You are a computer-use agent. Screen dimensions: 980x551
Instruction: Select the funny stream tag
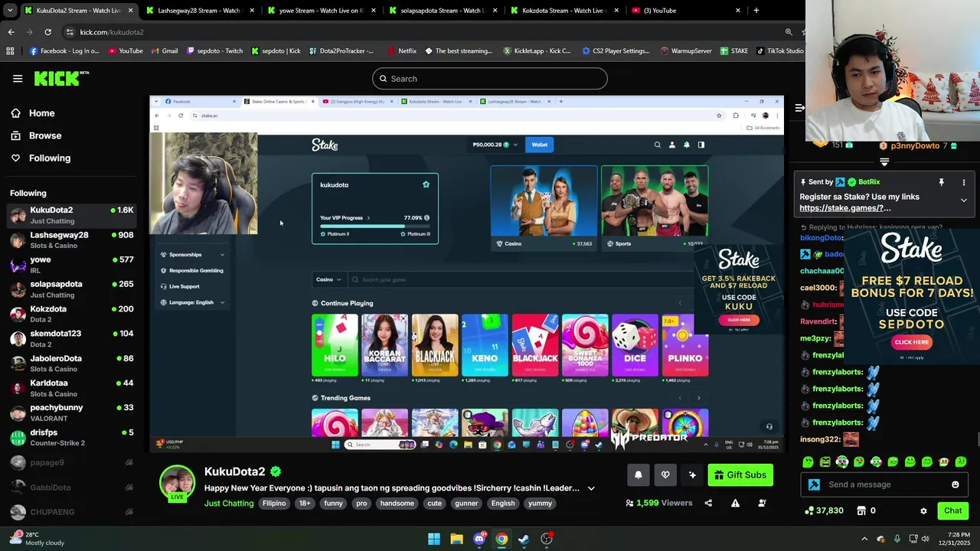pyautogui.click(x=333, y=503)
